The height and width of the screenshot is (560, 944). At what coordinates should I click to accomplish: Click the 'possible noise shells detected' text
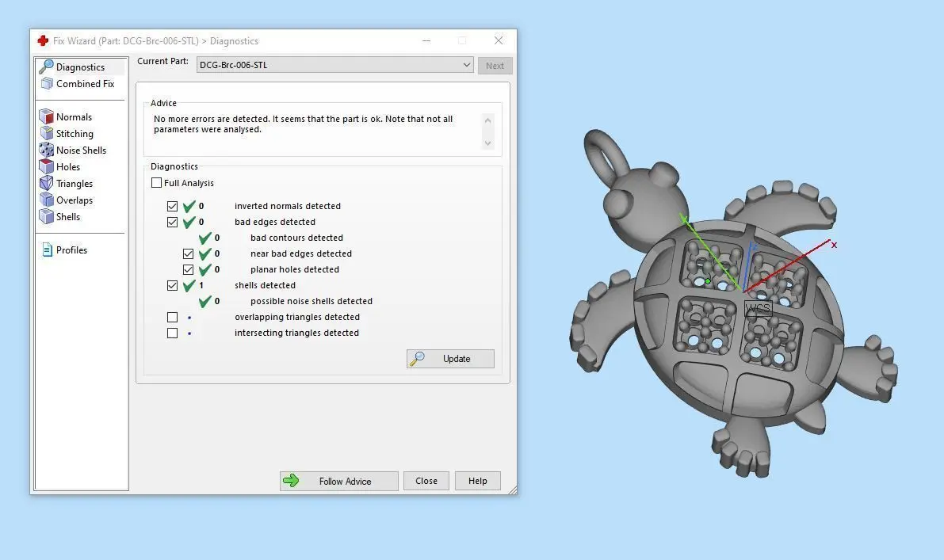point(311,301)
